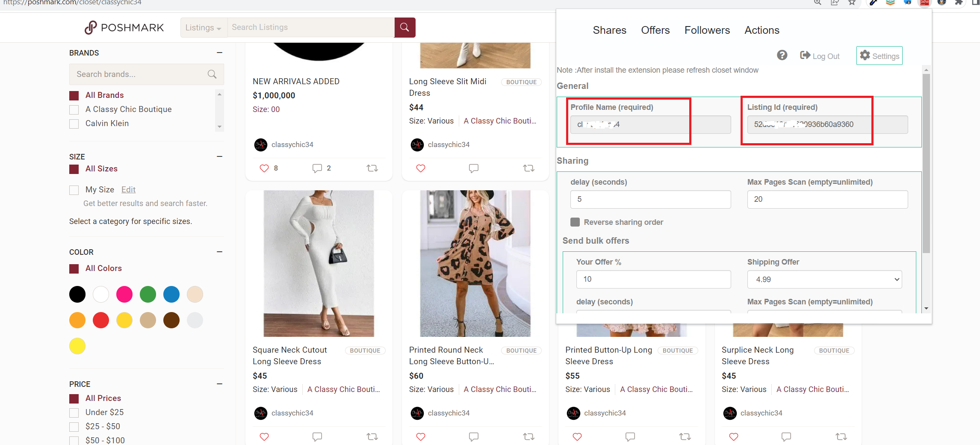Open brand link on Long Sleeve Slit Midi Dress
980x445 pixels.
tap(500, 121)
